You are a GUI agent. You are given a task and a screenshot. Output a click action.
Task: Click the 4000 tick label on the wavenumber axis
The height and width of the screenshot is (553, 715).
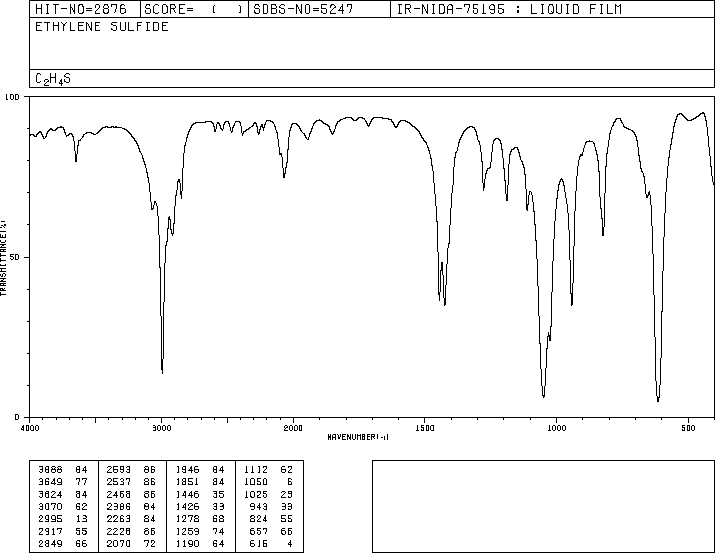coord(30,428)
